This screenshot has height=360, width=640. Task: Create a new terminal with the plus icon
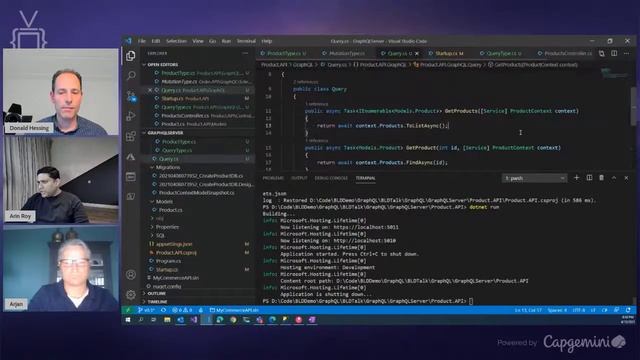tap(576, 178)
